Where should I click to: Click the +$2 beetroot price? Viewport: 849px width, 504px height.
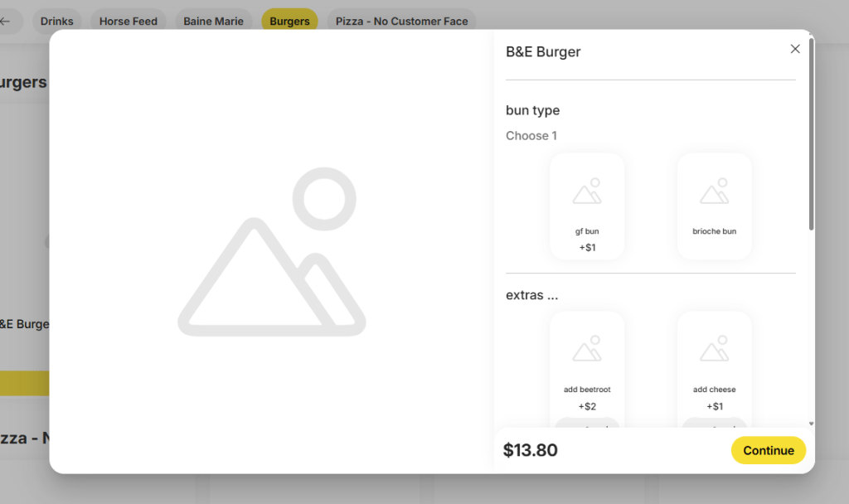(x=587, y=406)
